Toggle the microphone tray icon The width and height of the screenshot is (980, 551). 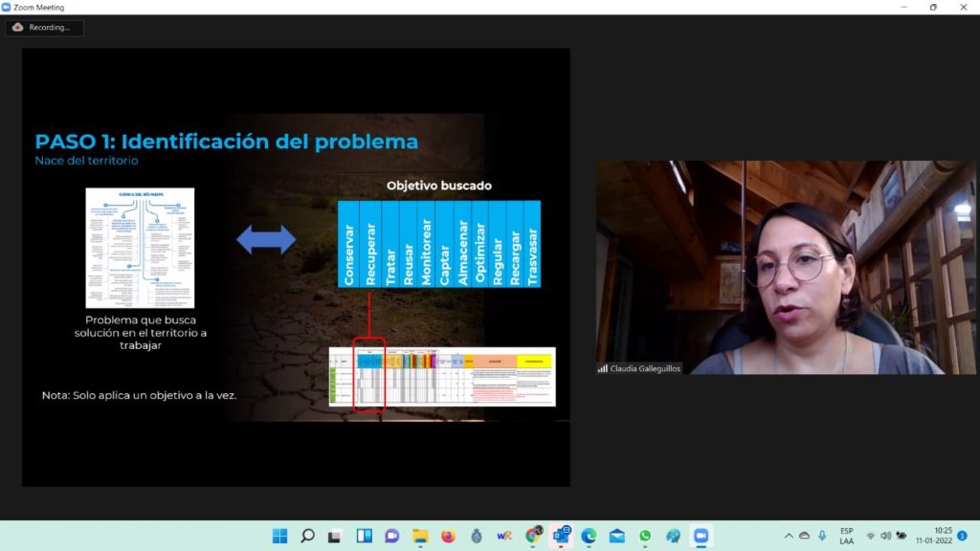(x=822, y=536)
